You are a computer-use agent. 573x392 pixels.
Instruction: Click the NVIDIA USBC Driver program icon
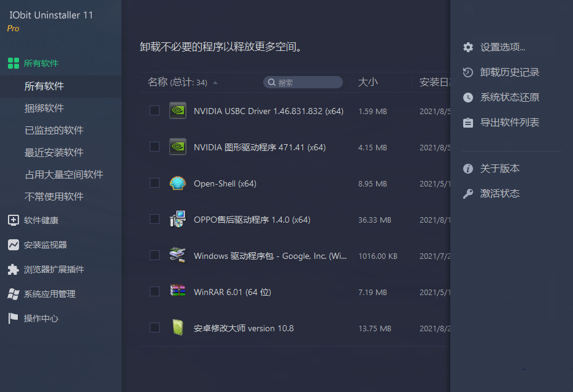coord(178,110)
